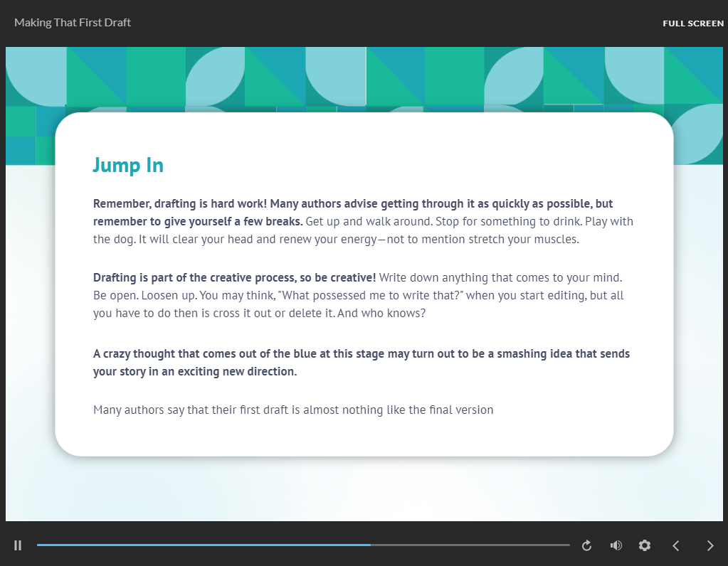This screenshot has height=566, width=728.
Task: Click the blank slide area below the white card
Action: pyautogui.click(x=364, y=491)
